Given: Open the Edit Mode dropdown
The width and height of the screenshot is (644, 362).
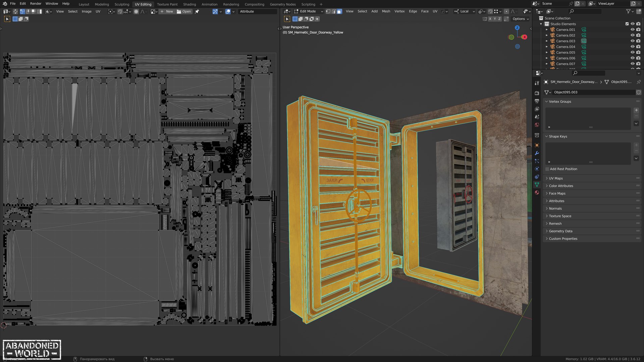Looking at the screenshot, I should click(x=308, y=11).
